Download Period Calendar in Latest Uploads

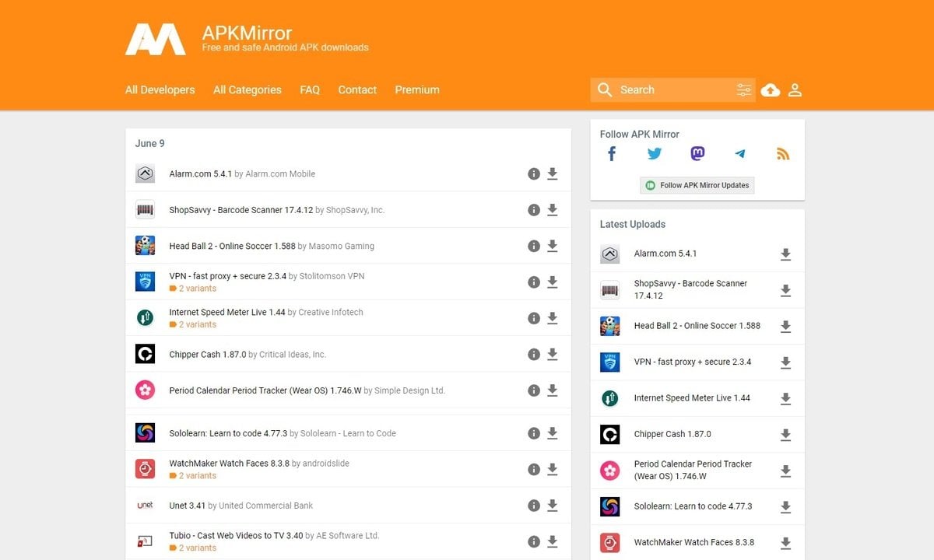[786, 471]
